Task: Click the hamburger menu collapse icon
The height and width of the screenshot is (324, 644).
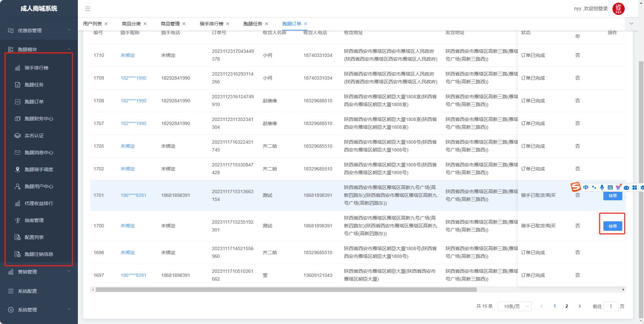Action: coord(88,9)
